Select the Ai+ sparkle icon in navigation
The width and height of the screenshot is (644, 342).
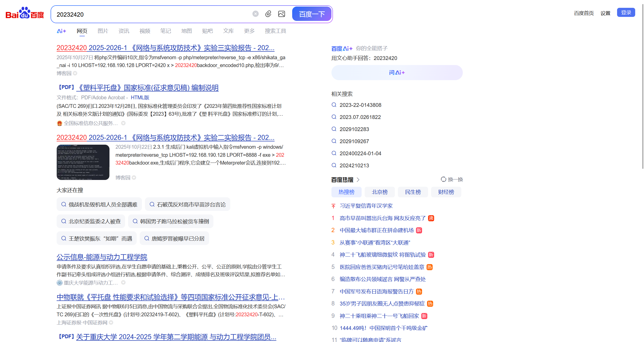(61, 31)
